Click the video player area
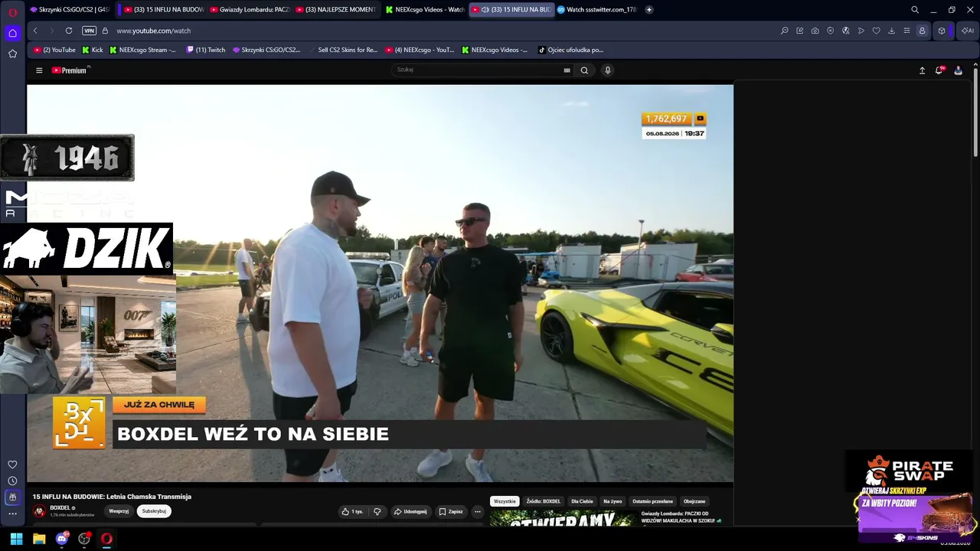 pyautogui.click(x=380, y=283)
